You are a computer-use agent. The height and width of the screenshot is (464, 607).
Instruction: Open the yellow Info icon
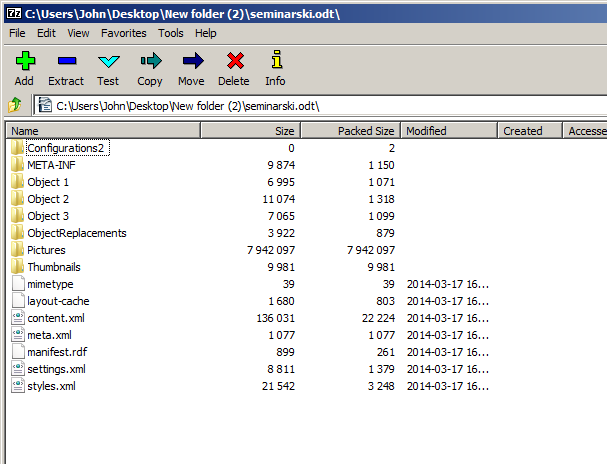click(275, 62)
